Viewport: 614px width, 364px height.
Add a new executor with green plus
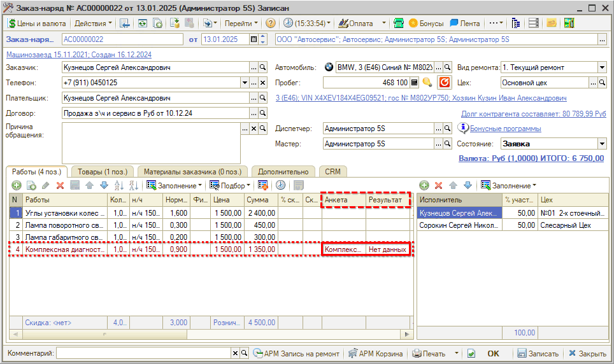coord(424,185)
